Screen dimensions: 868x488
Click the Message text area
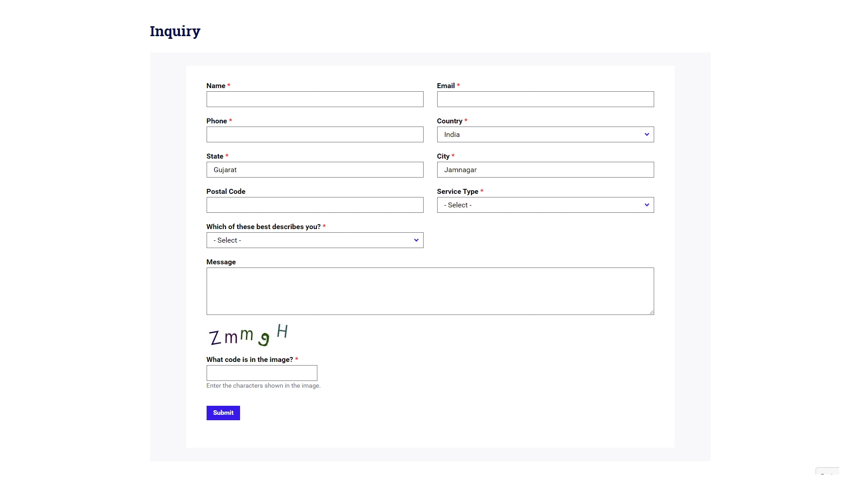(430, 291)
